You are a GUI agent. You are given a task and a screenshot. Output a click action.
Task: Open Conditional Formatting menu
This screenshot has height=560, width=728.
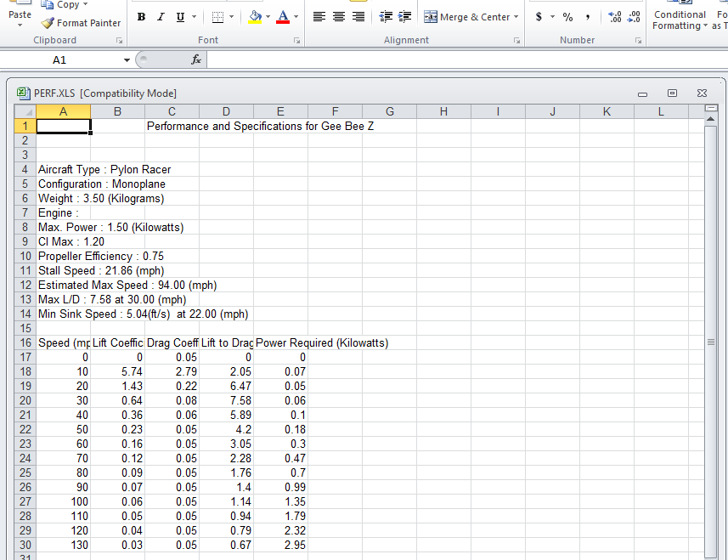tap(680, 20)
